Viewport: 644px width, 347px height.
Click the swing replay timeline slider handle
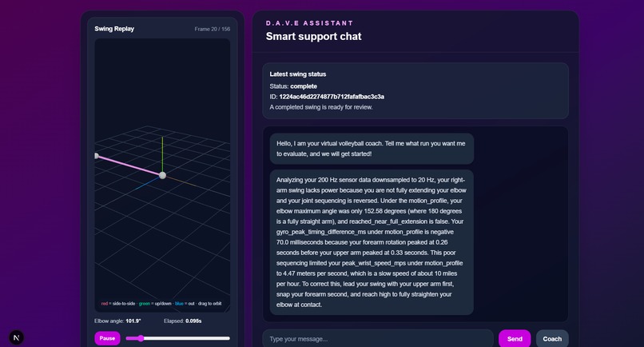(141, 338)
